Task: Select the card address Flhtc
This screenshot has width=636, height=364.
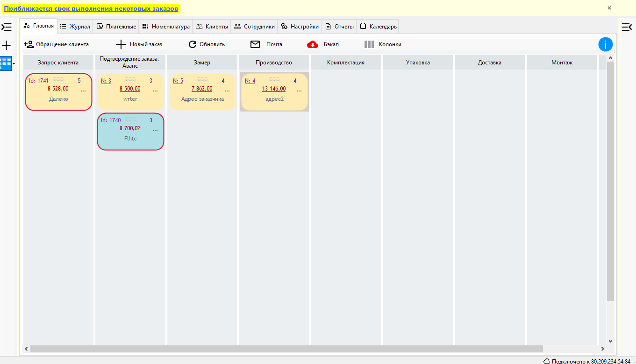Action: coord(130,139)
